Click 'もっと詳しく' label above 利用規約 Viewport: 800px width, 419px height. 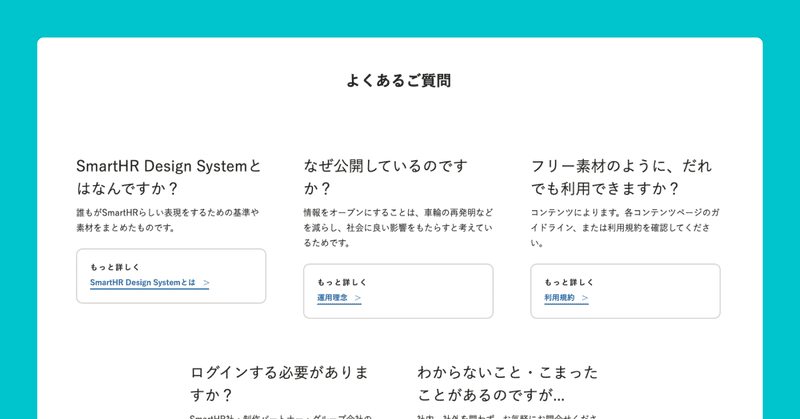pyautogui.click(x=569, y=282)
